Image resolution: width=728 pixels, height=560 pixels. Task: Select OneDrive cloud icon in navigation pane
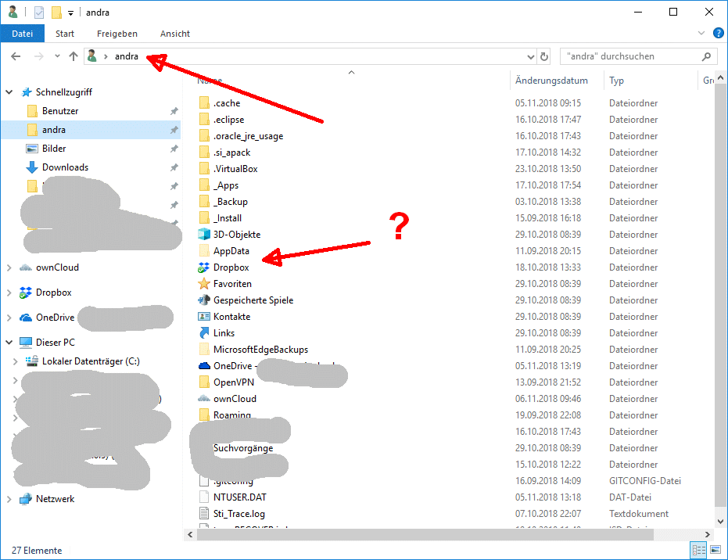pyautogui.click(x=26, y=318)
